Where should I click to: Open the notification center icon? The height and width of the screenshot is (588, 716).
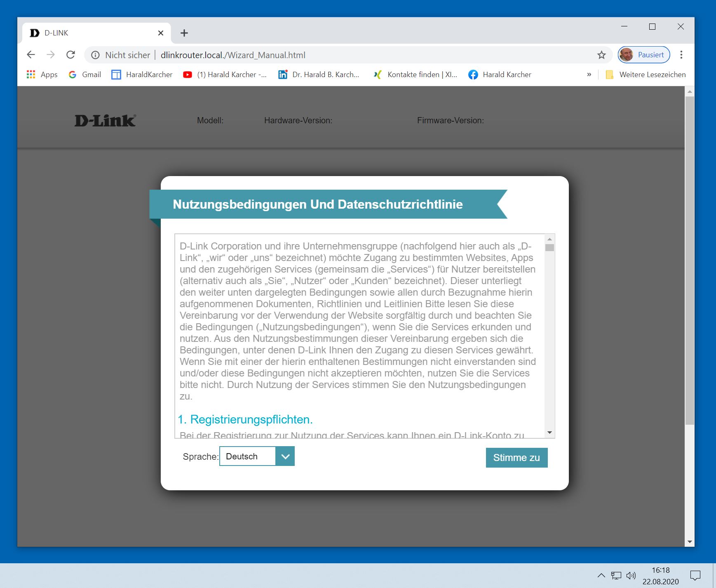pyautogui.click(x=695, y=576)
